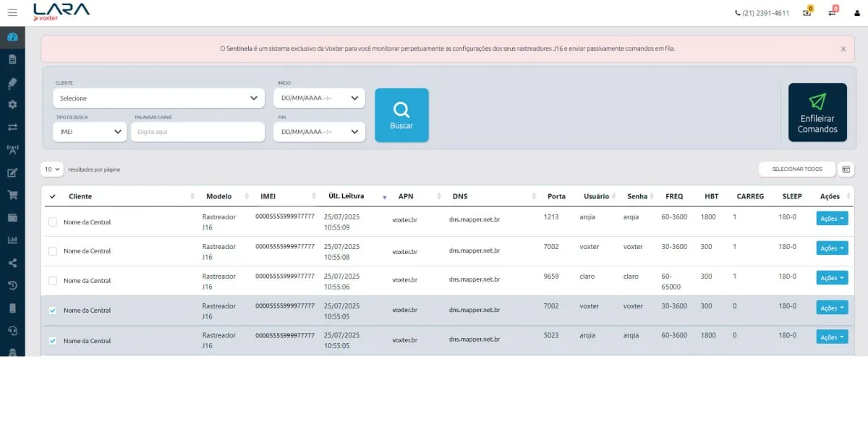Click the HBT column header
The image size is (868, 430).
coord(712,196)
